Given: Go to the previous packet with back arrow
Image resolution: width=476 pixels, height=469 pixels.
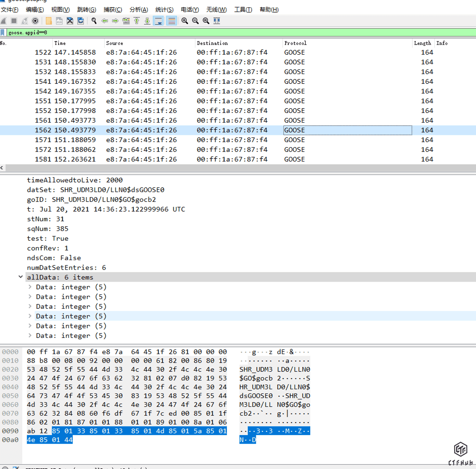Looking at the screenshot, I should coord(104,21).
